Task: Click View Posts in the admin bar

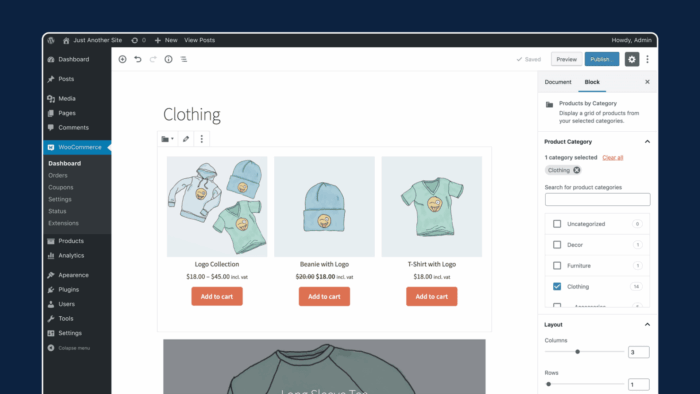Action: pyautogui.click(x=200, y=40)
